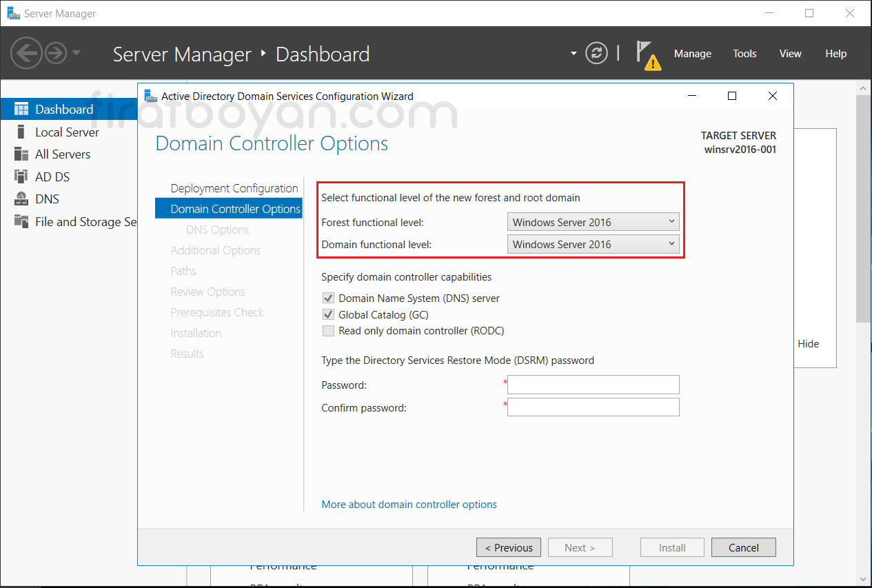Toggle Read only domain controller (RODC) checkbox
This screenshot has height=588, width=872.
click(328, 331)
